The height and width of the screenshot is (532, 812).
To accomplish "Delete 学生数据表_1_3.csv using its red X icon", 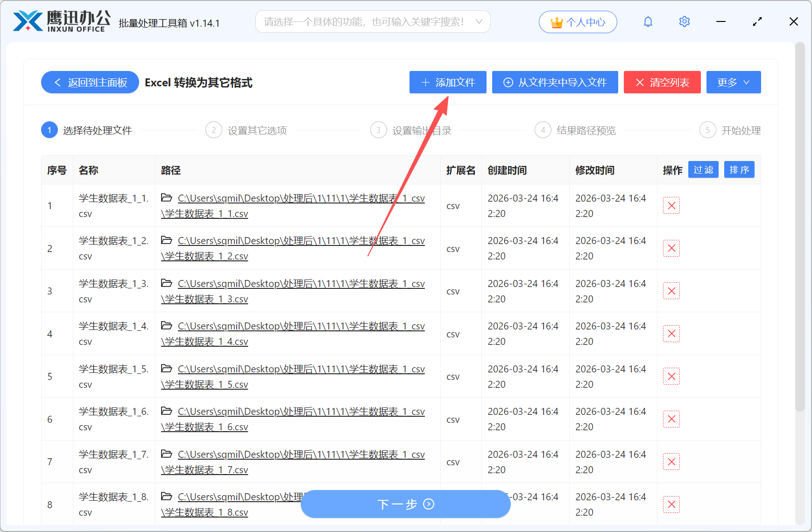I will click(x=671, y=291).
